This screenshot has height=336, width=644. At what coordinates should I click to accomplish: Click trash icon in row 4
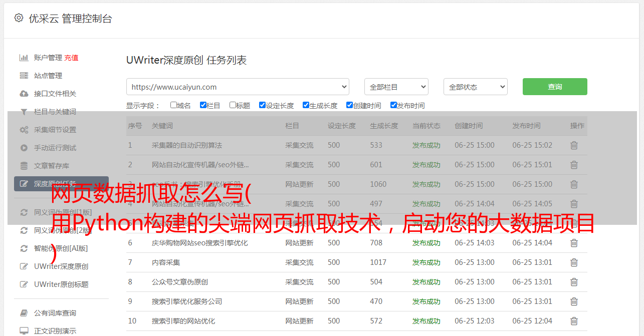coord(574,204)
